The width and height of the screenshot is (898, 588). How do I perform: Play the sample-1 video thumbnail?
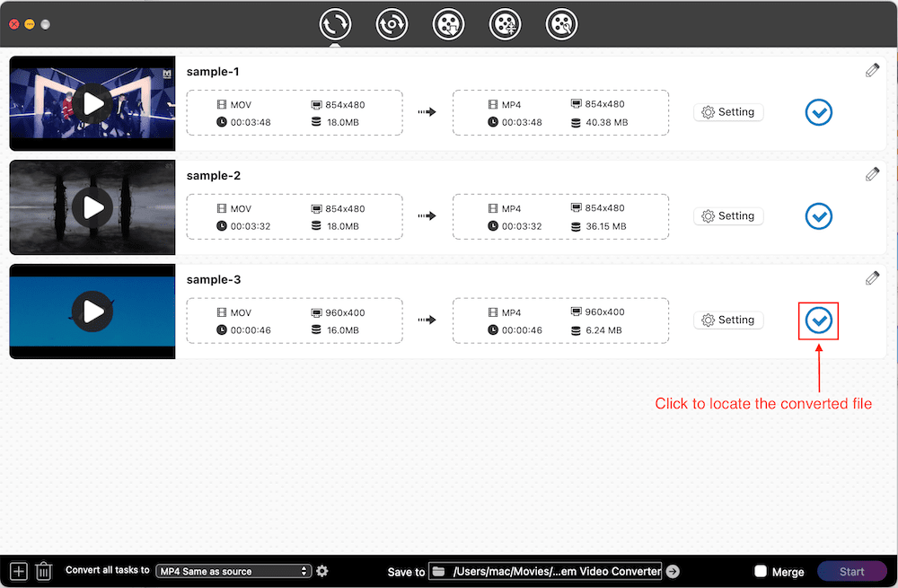92,103
